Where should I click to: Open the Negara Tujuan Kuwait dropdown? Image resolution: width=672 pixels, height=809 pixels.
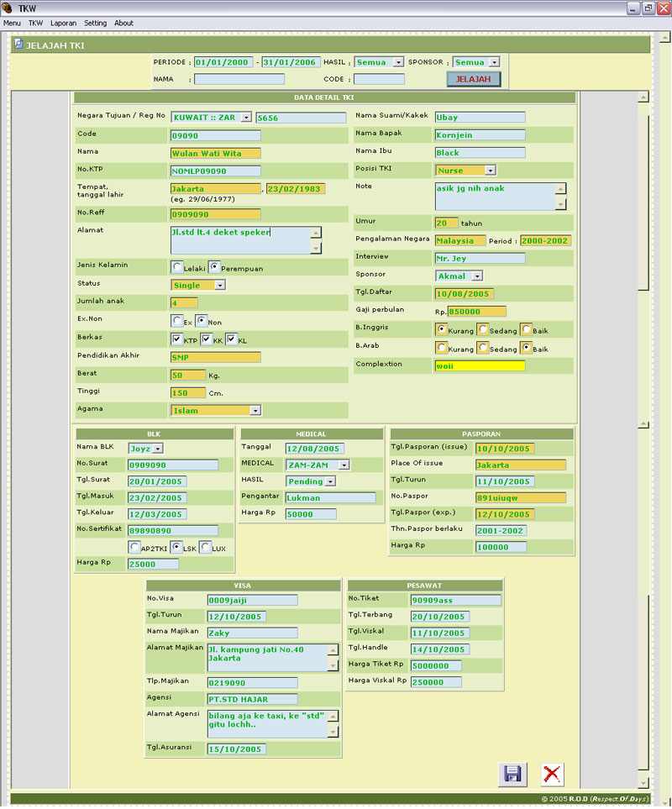pos(245,118)
